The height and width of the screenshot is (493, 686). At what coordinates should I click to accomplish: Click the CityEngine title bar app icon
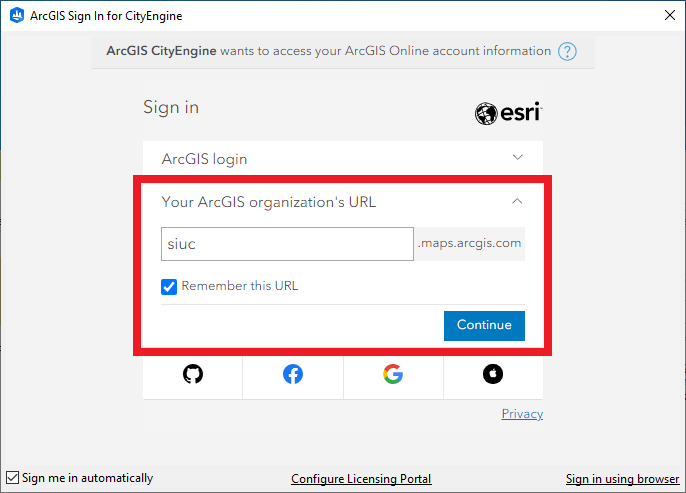click(x=16, y=16)
